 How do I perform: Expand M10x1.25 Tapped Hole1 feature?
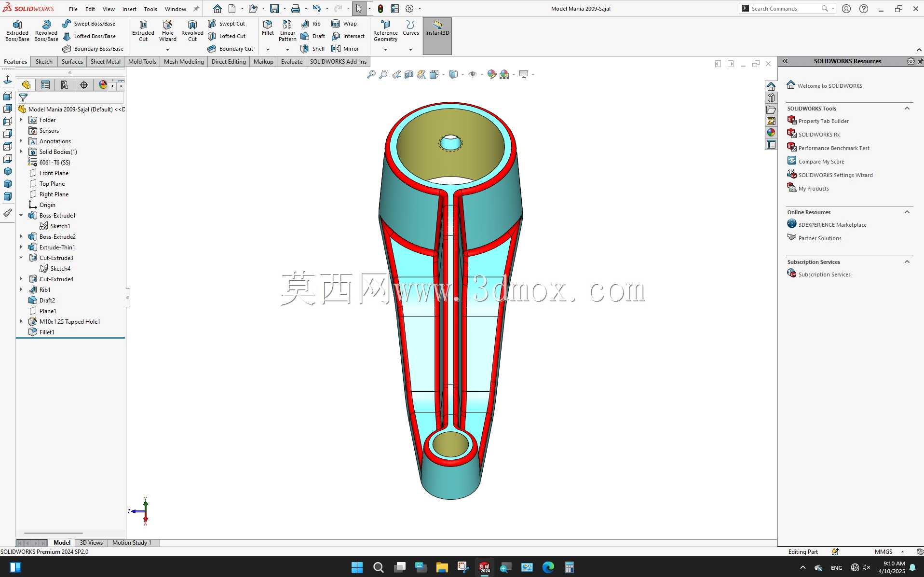click(21, 322)
